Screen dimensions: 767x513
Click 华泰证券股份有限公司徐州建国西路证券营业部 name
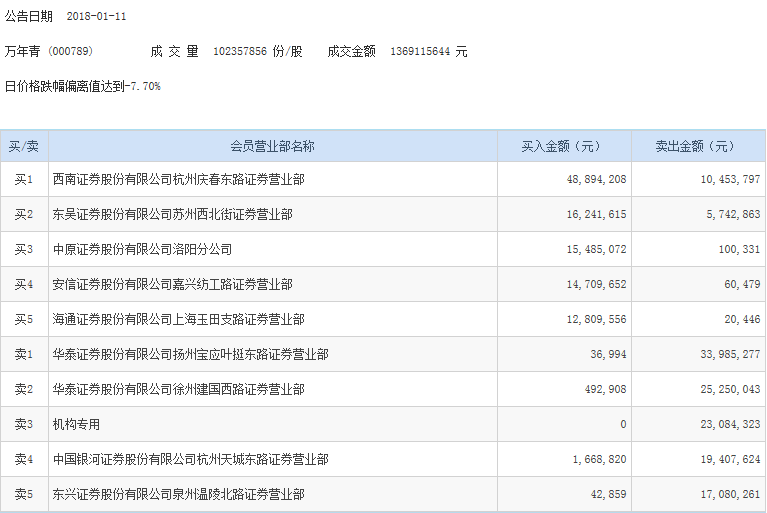(179, 389)
